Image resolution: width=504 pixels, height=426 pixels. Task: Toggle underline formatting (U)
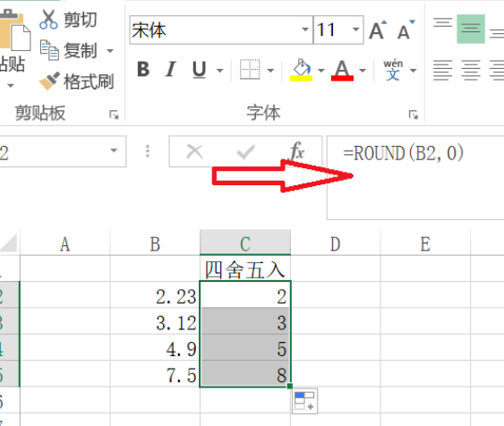[x=199, y=69]
